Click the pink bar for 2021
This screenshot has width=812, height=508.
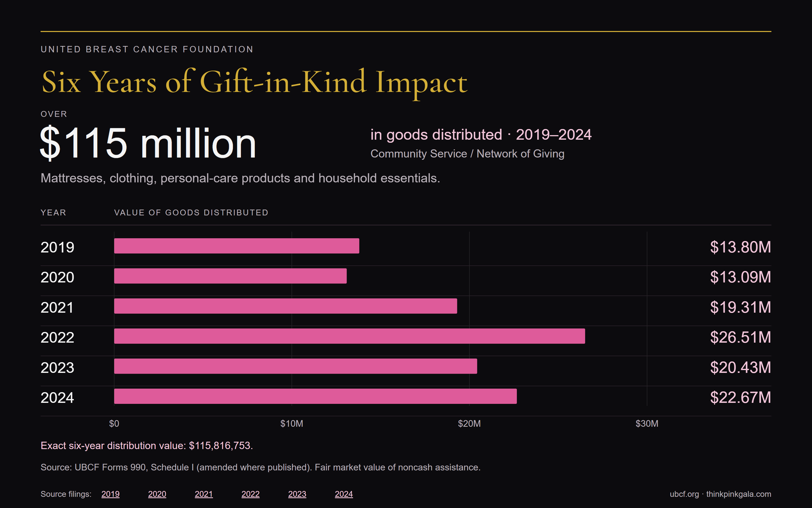click(285, 306)
